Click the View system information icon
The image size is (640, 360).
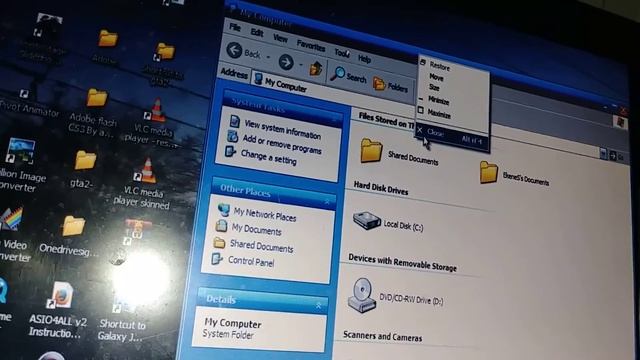(x=234, y=121)
